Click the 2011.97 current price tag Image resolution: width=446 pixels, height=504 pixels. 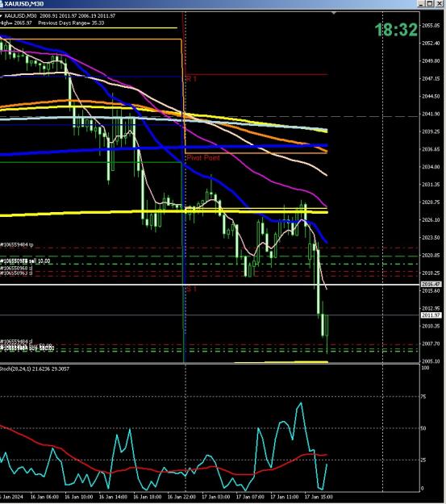click(431, 315)
